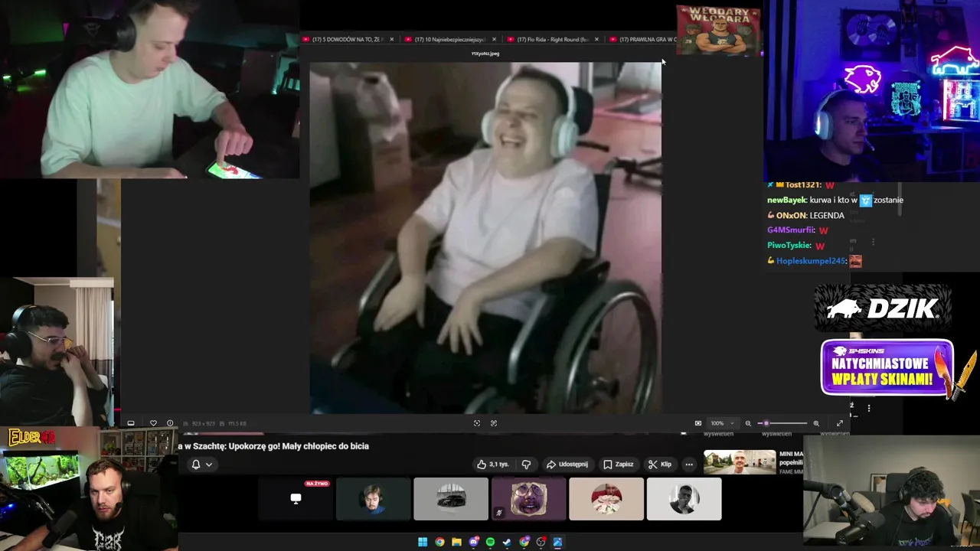Click the heart favorite icon in photo viewer

153,423
